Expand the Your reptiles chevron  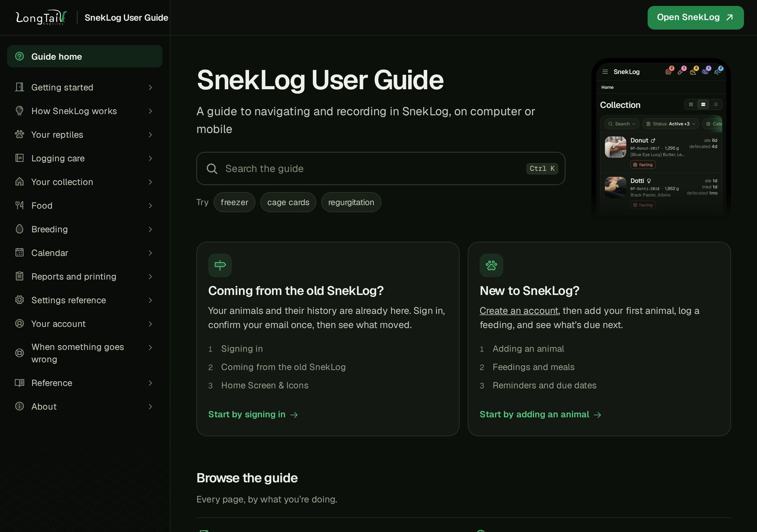(150, 135)
